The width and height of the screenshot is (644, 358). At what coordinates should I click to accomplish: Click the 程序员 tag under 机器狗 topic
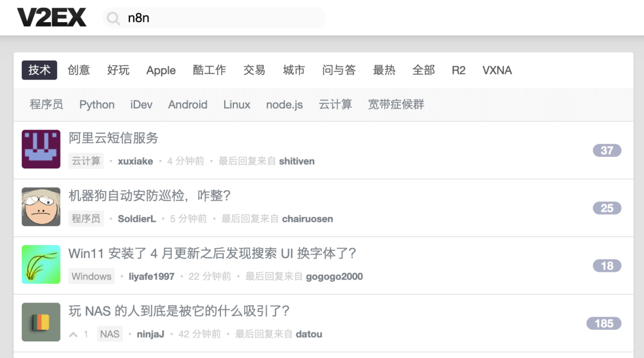point(86,218)
